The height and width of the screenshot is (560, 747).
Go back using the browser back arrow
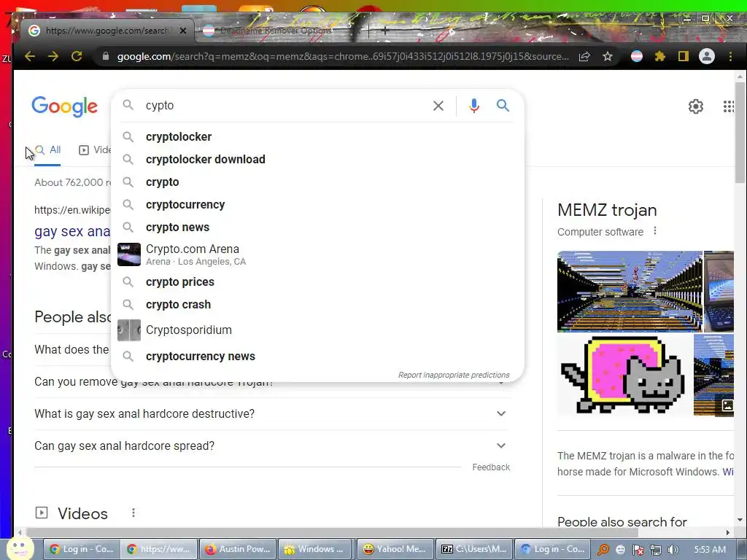[x=30, y=56]
